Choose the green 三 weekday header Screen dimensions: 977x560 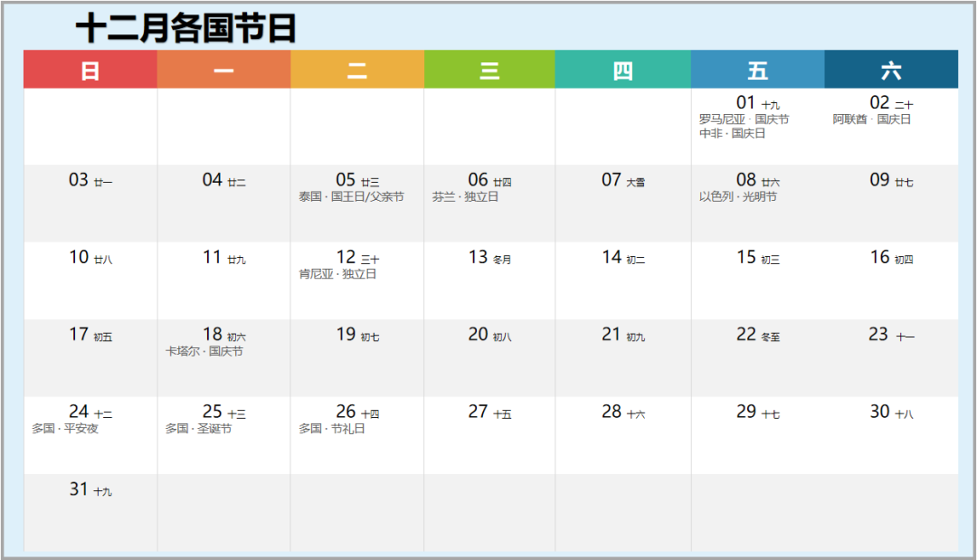(489, 70)
